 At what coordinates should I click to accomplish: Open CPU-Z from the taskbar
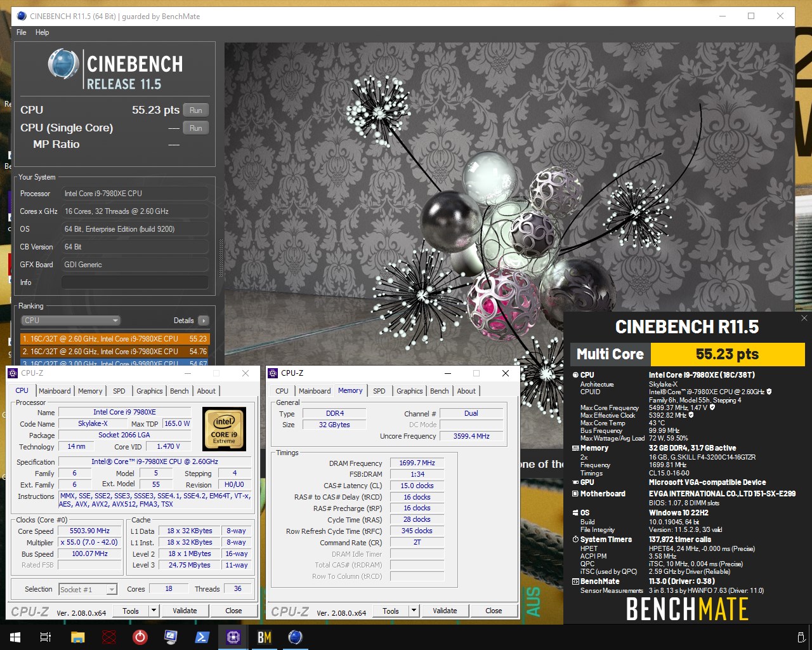click(233, 637)
